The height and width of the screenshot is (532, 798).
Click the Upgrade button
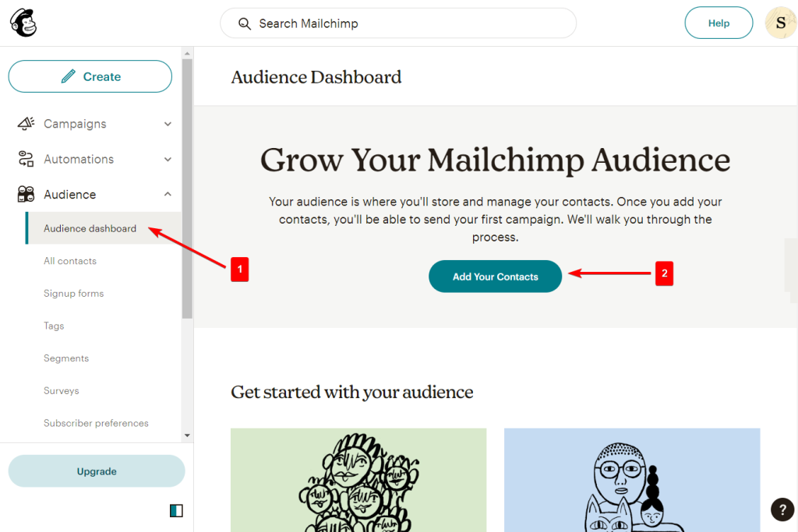pos(97,471)
